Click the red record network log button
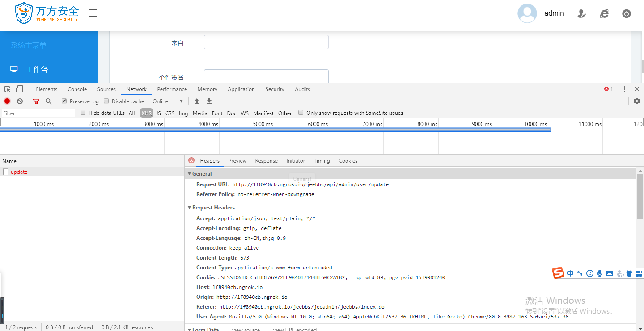This screenshot has width=644, height=331. pos(7,101)
